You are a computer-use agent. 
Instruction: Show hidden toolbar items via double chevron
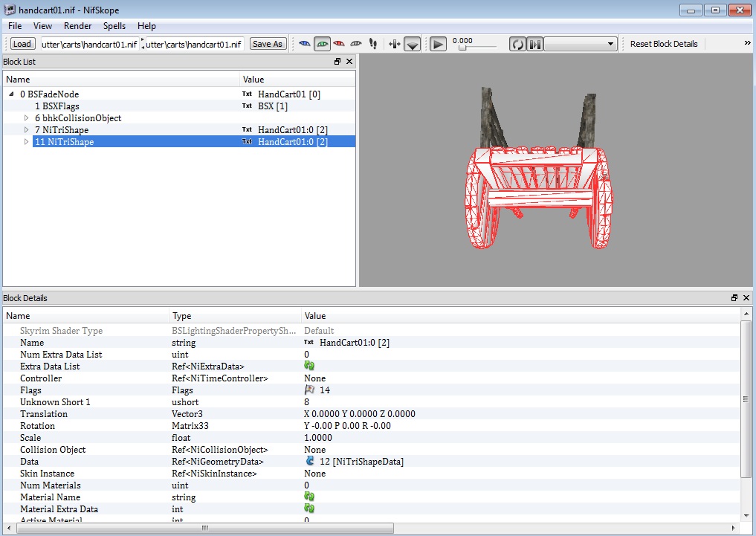click(x=747, y=43)
